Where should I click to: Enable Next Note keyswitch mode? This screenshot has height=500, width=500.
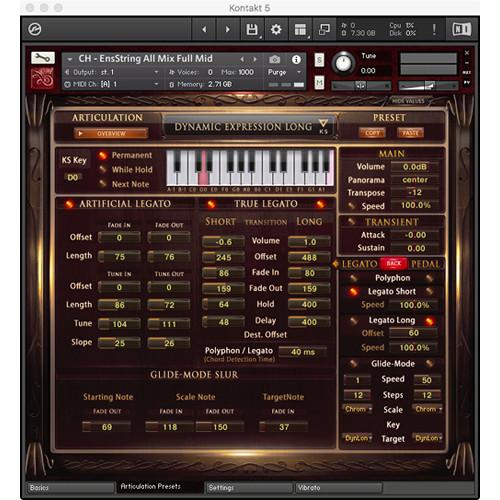103,184
